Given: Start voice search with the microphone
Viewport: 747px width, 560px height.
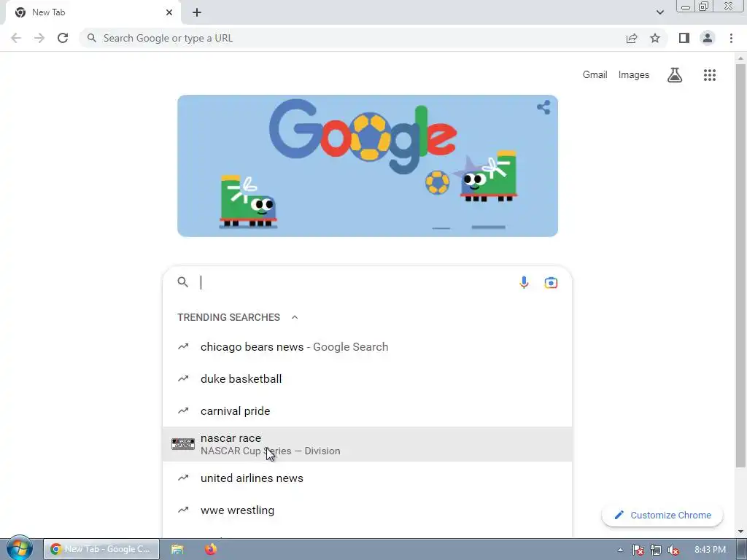Looking at the screenshot, I should tap(524, 282).
